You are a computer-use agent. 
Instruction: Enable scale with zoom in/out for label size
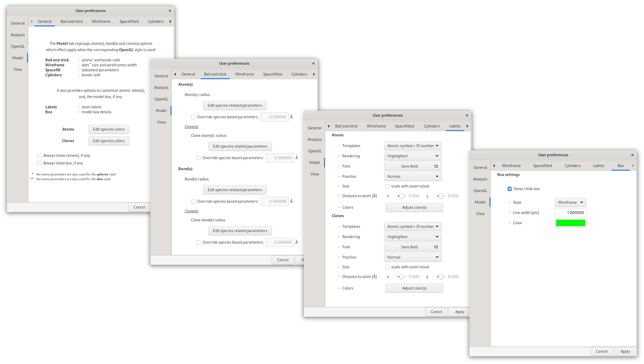pyautogui.click(x=387, y=186)
